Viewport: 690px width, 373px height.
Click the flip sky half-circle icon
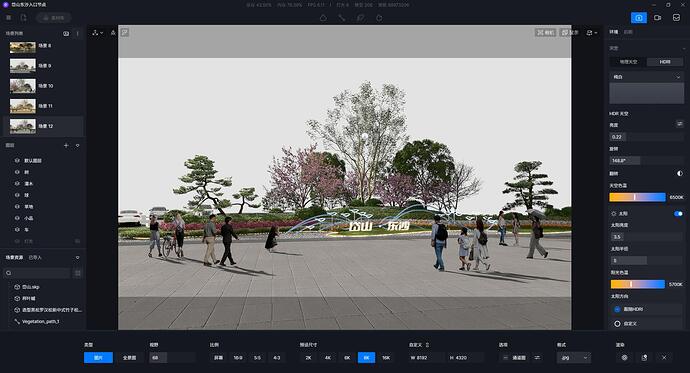click(x=679, y=173)
